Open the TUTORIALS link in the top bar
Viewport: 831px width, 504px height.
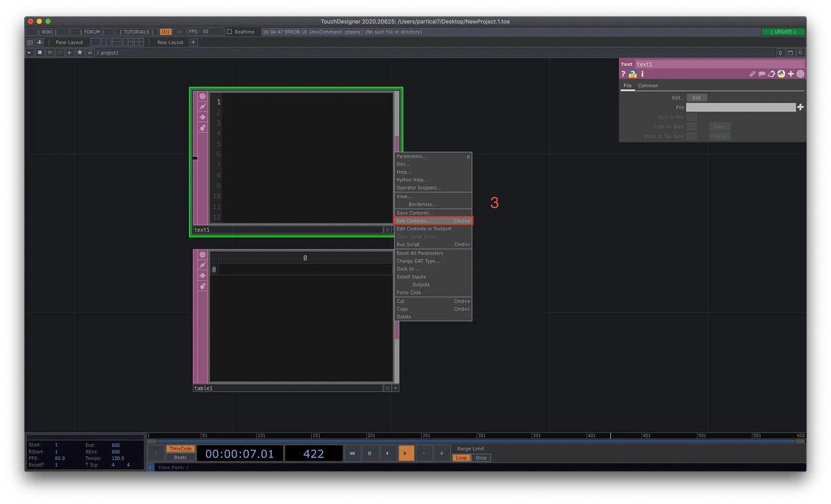137,31
